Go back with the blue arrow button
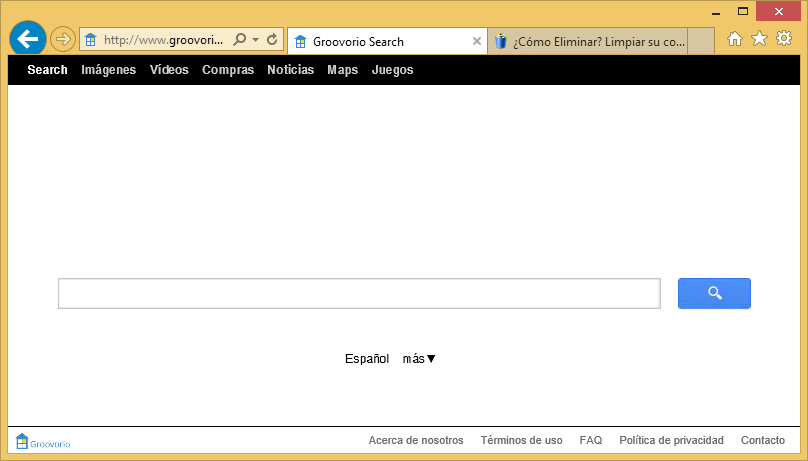Screen dimensions: 808x461 [28, 39]
